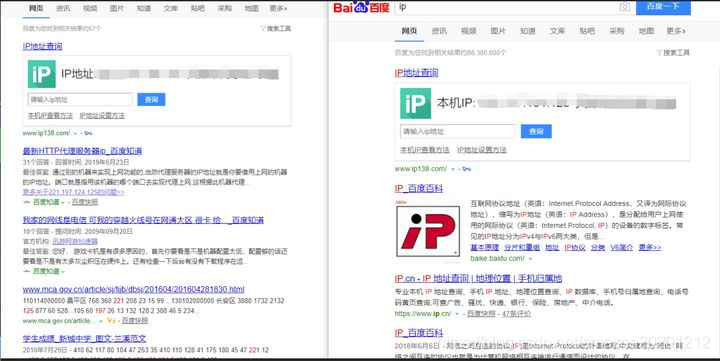Open 文库 tab in right window
Viewport: 720px width, 361px height.
click(557, 31)
